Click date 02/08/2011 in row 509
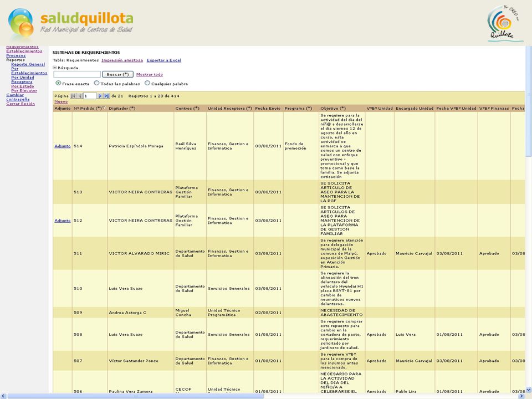The image size is (532, 399). 268,313
